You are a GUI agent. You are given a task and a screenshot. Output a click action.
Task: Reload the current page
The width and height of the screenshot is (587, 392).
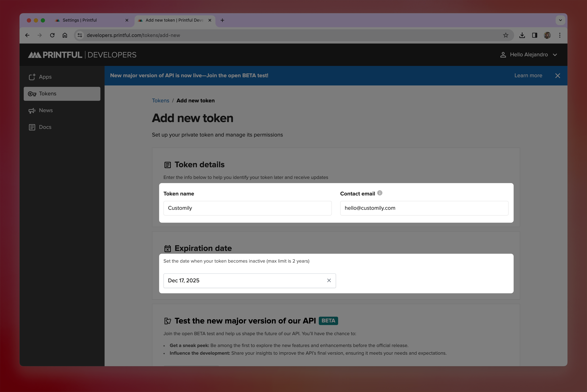click(52, 35)
